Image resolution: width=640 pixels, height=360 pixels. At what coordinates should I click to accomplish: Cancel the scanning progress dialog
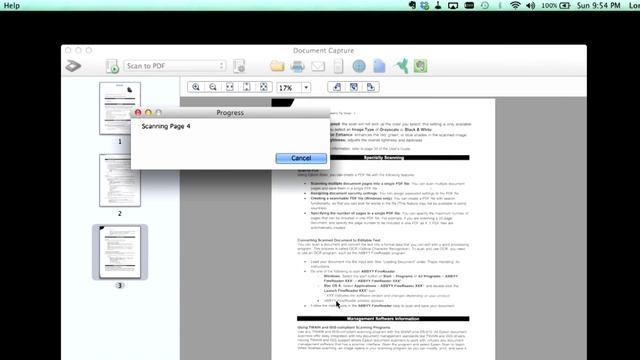(301, 158)
